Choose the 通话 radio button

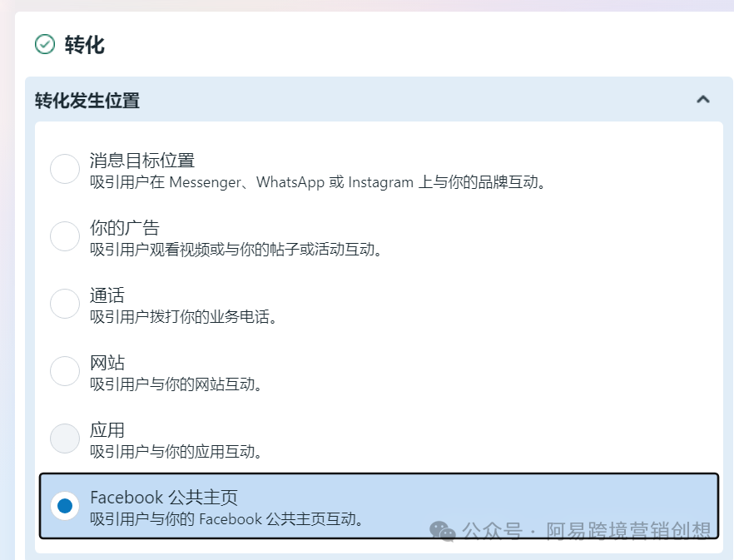point(65,304)
